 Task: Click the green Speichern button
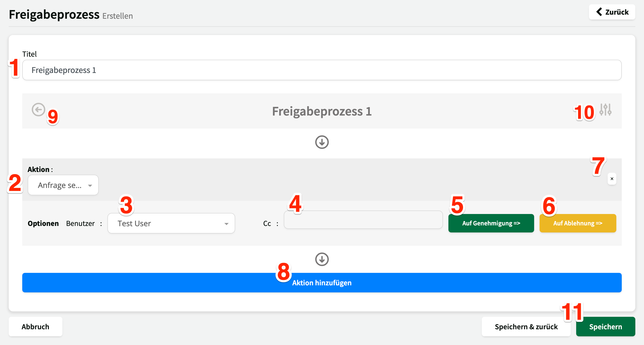pyautogui.click(x=605, y=327)
